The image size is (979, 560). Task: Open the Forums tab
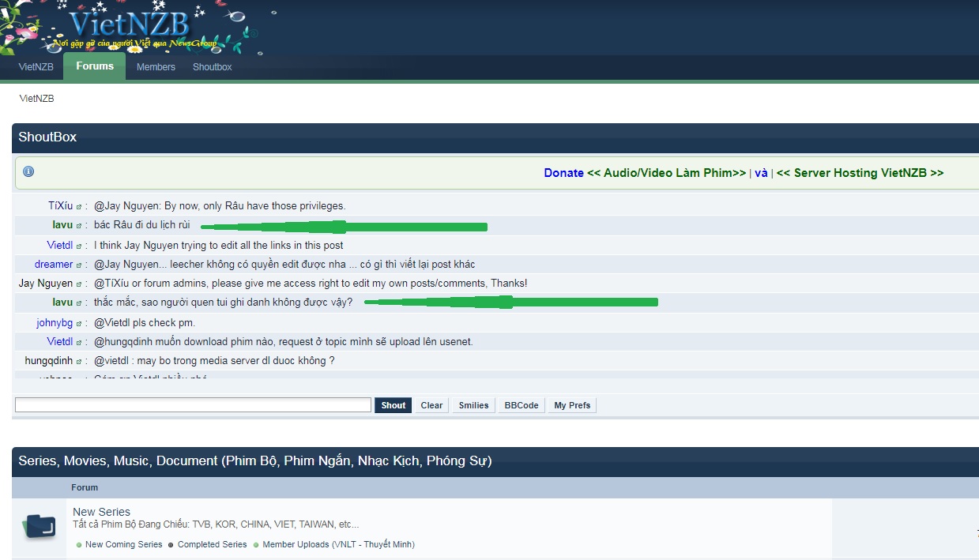95,66
